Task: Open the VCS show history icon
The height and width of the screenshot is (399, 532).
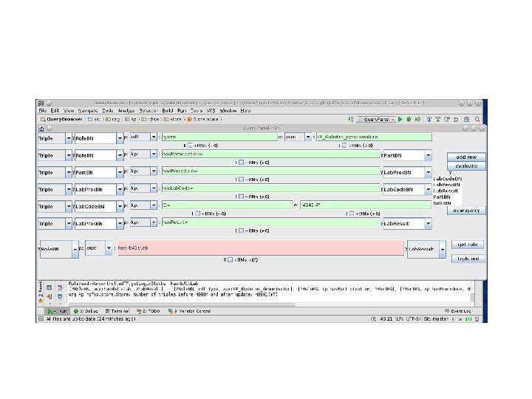Action: [447, 120]
